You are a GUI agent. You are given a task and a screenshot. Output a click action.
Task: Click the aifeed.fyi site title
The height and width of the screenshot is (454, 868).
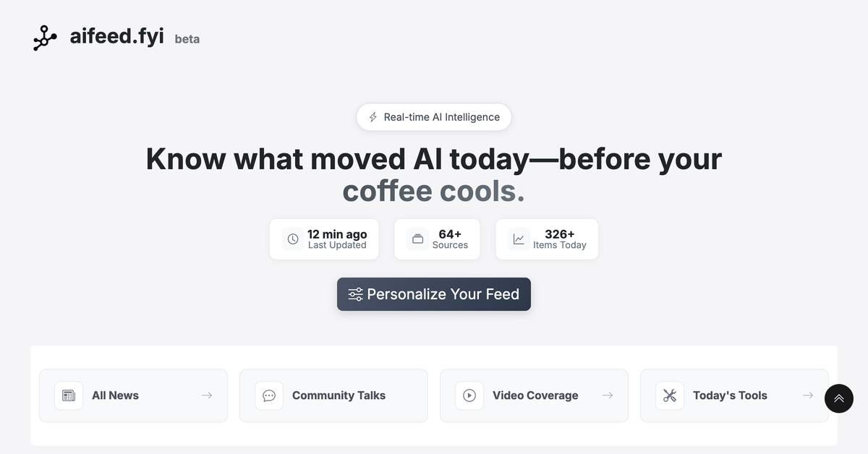click(117, 36)
